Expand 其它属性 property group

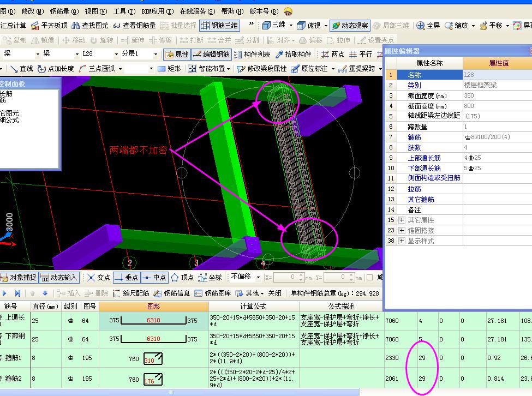pyautogui.click(x=402, y=220)
